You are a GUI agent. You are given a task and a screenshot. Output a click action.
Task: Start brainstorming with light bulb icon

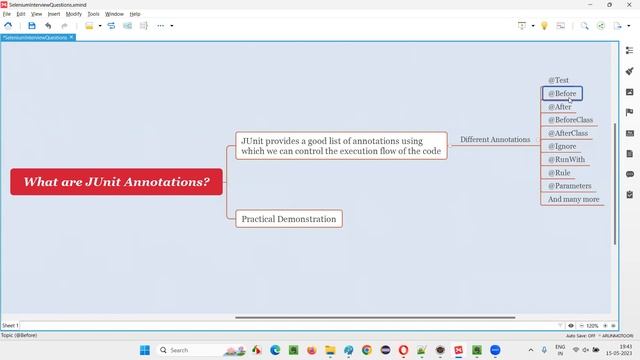pos(544,26)
